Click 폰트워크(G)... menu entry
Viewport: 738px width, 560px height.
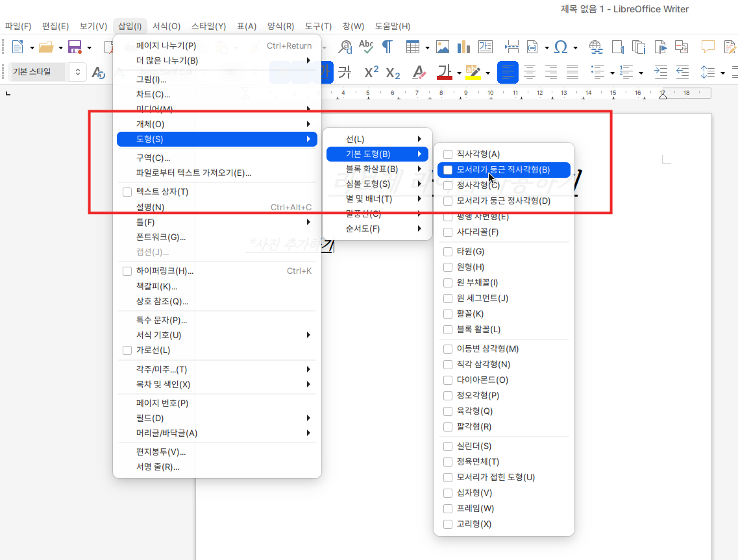click(160, 237)
